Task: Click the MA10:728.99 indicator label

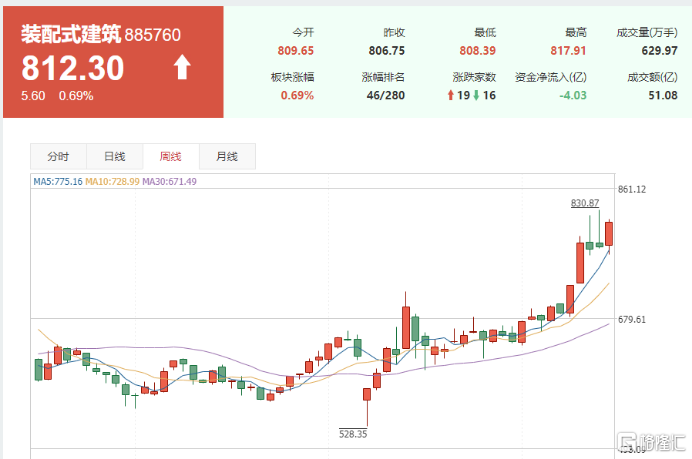Action: click(112, 182)
